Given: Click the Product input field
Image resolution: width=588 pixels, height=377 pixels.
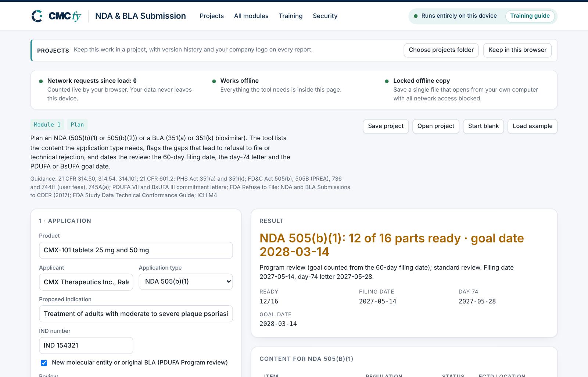Looking at the screenshot, I should click(x=136, y=250).
